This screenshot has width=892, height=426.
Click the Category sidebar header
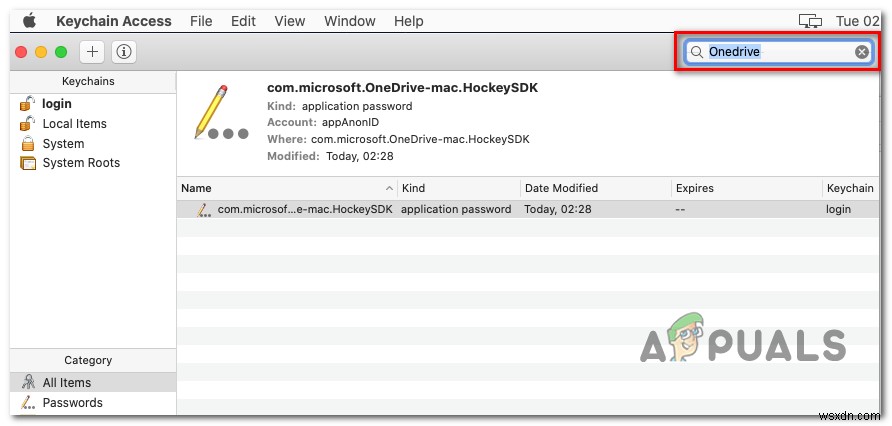(88, 360)
